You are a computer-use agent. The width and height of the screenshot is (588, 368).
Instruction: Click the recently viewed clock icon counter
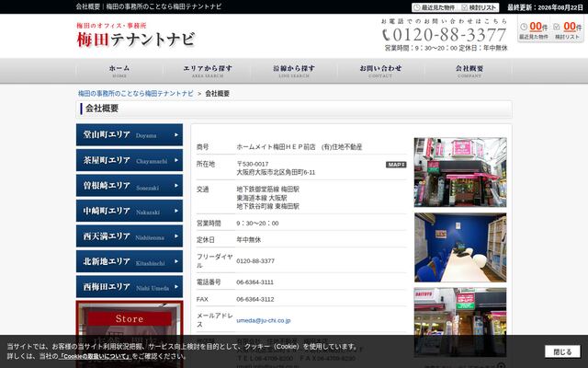[534, 30]
